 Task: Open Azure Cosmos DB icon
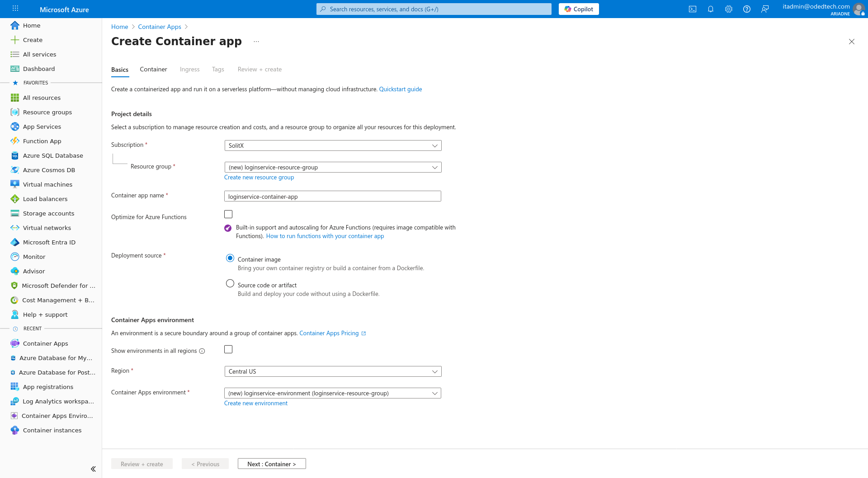point(15,170)
